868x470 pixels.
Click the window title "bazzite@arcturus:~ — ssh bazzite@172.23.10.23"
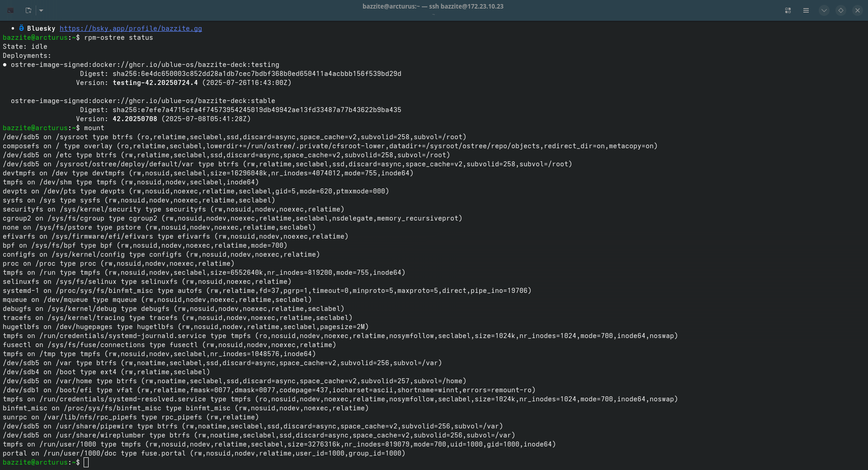tap(433, 6)
